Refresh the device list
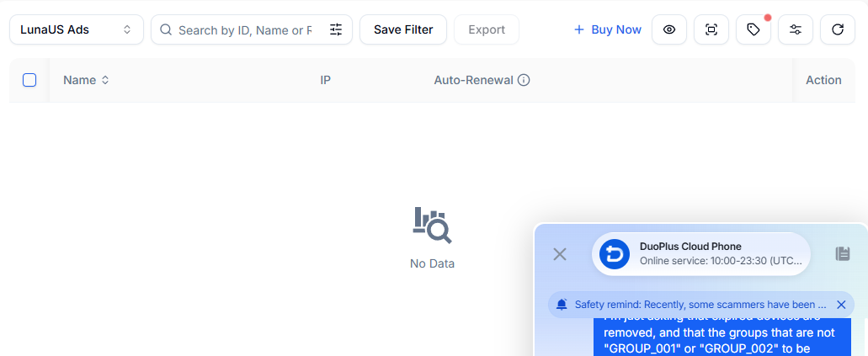This screenshot has height=356, width=868. tap(838, 29)
